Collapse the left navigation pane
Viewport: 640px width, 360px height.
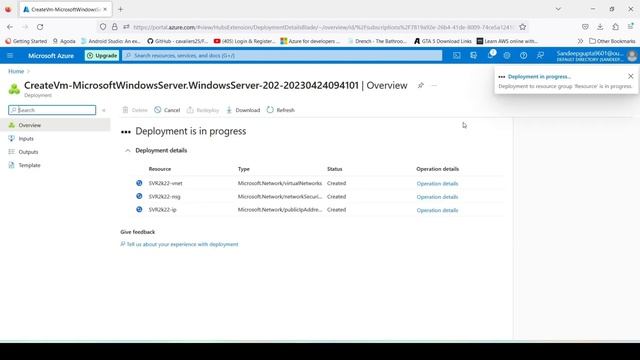[104, 110]
